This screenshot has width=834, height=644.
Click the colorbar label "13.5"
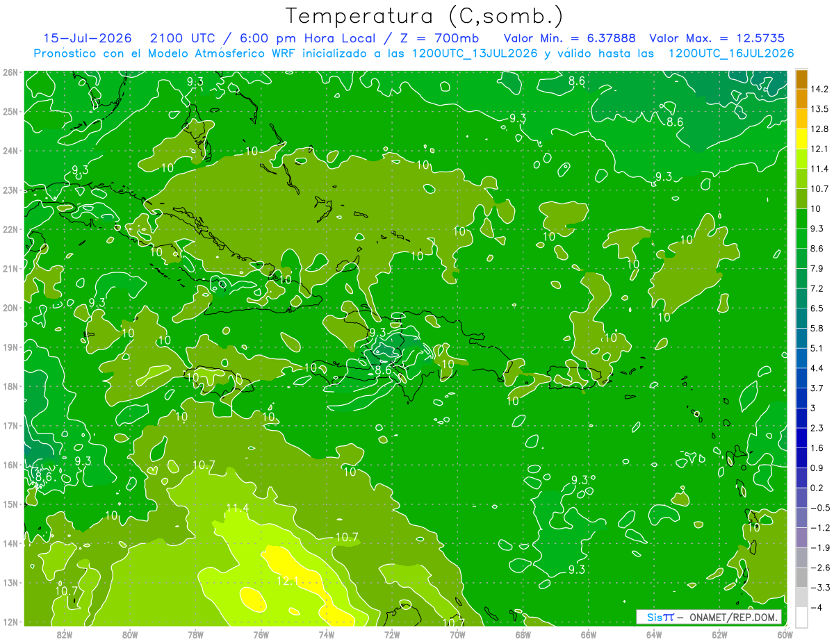coord(820,109)
